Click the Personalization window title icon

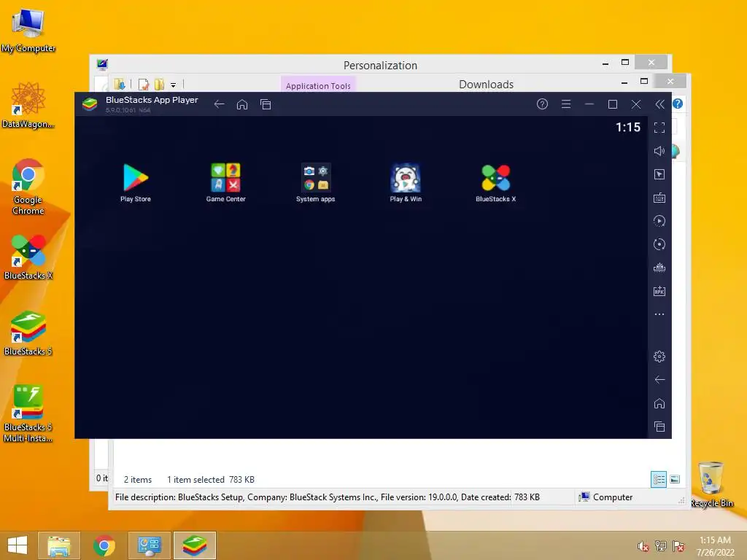point(102,64)
